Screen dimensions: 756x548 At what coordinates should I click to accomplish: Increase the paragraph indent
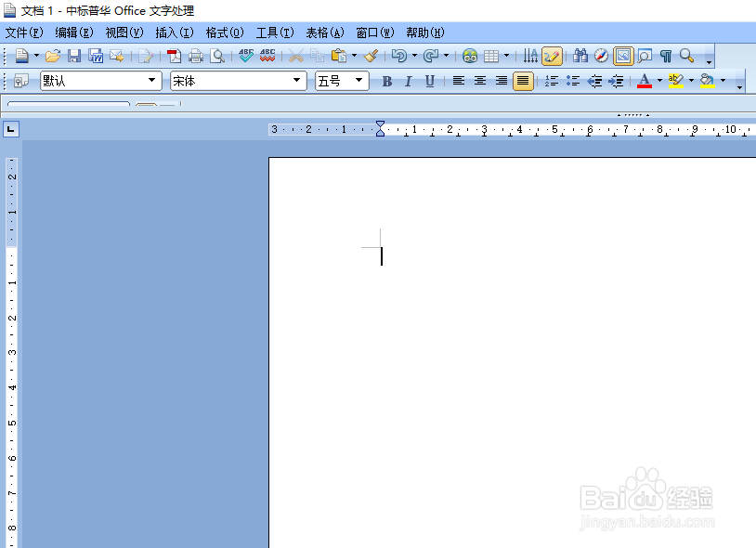click(x=615, y=80)
